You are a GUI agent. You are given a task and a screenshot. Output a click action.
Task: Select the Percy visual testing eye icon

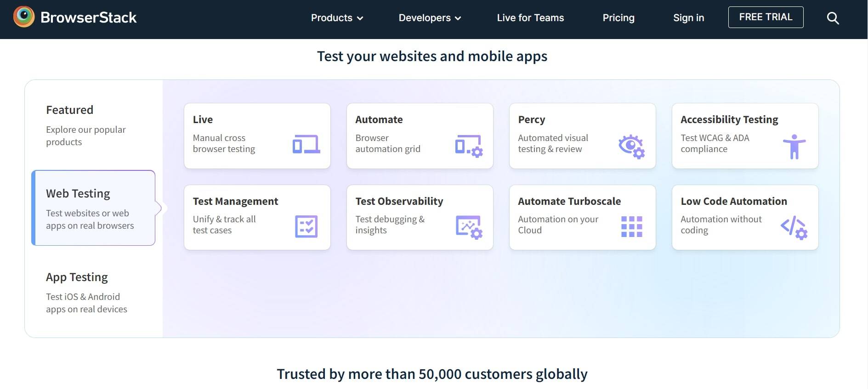631,146
